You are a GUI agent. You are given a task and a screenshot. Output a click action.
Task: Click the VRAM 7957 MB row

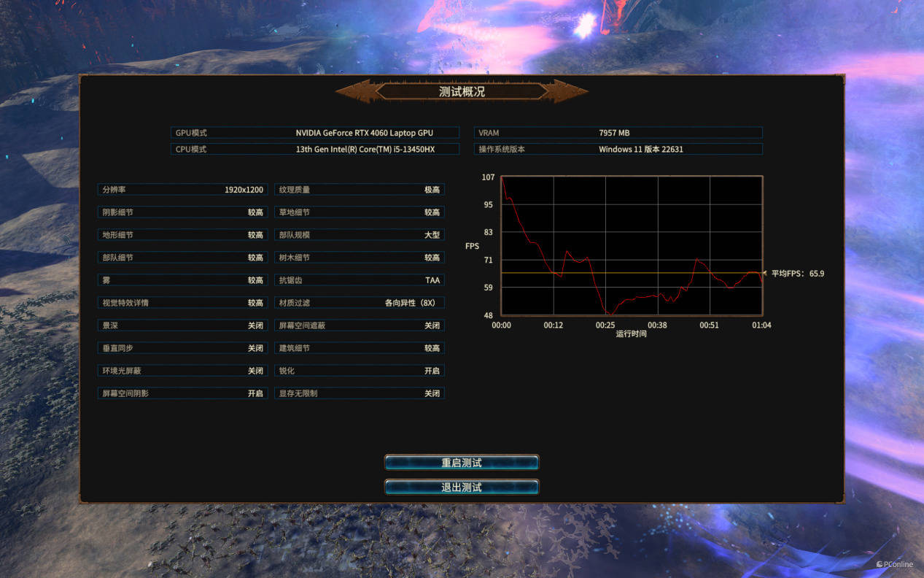[618, 133]
